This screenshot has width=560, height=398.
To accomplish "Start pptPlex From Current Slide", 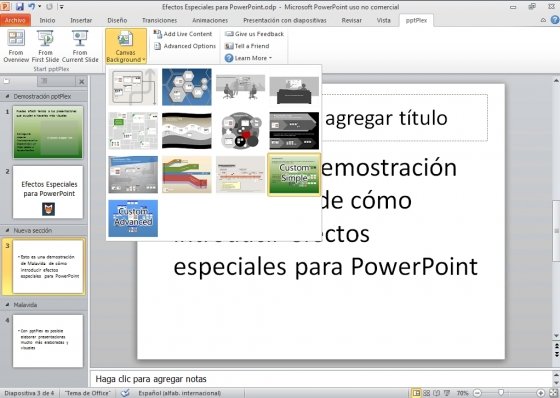I will [x=80, y=47].
